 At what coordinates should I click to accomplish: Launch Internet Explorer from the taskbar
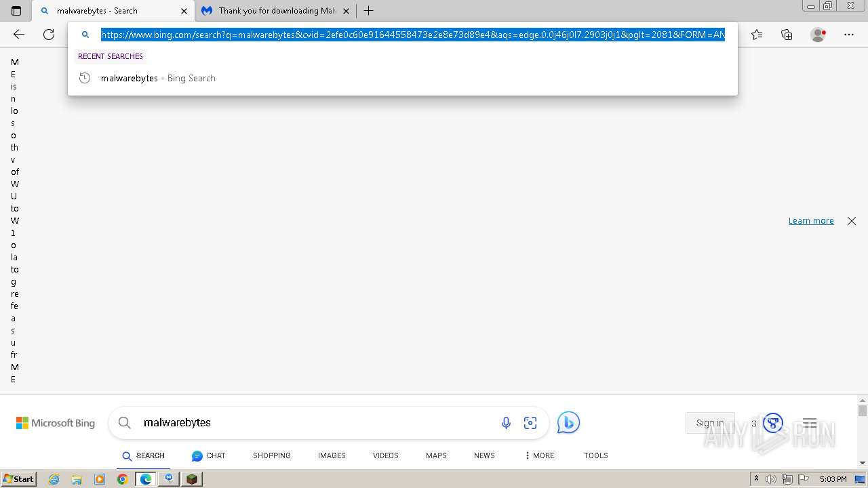54,479
